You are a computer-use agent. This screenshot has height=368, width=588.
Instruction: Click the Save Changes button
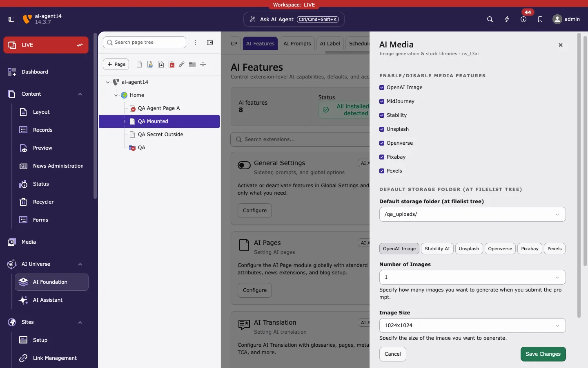[543, 354]
